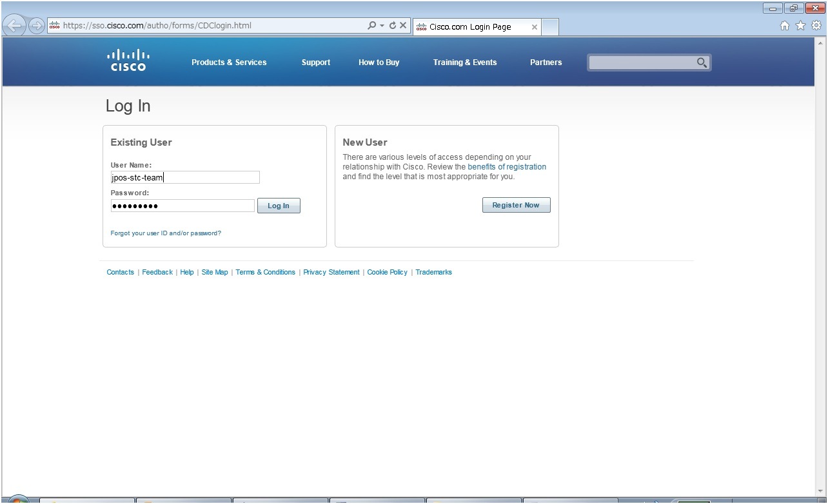Open Products & Services menu
This screenshot has height=504, width=828.
tap(229, 63)
